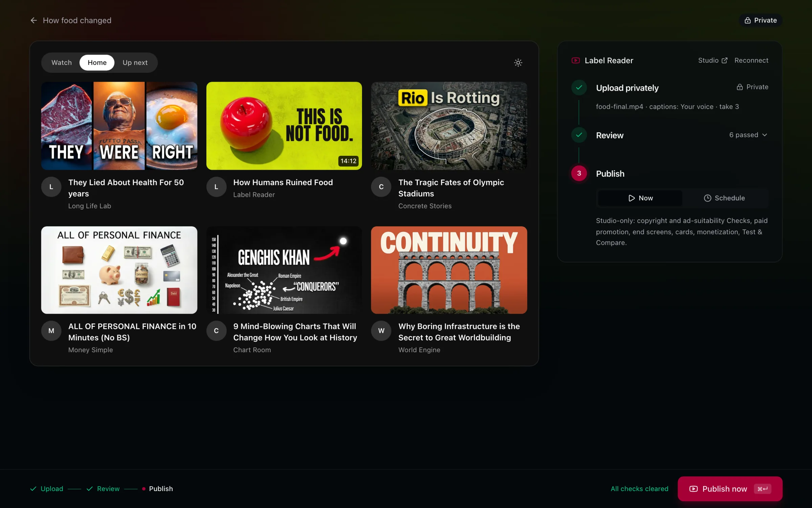Open the Private visibility option in Upload step
Image resolution: width=812 pixels, height=508 pixels.
[752, 87]
